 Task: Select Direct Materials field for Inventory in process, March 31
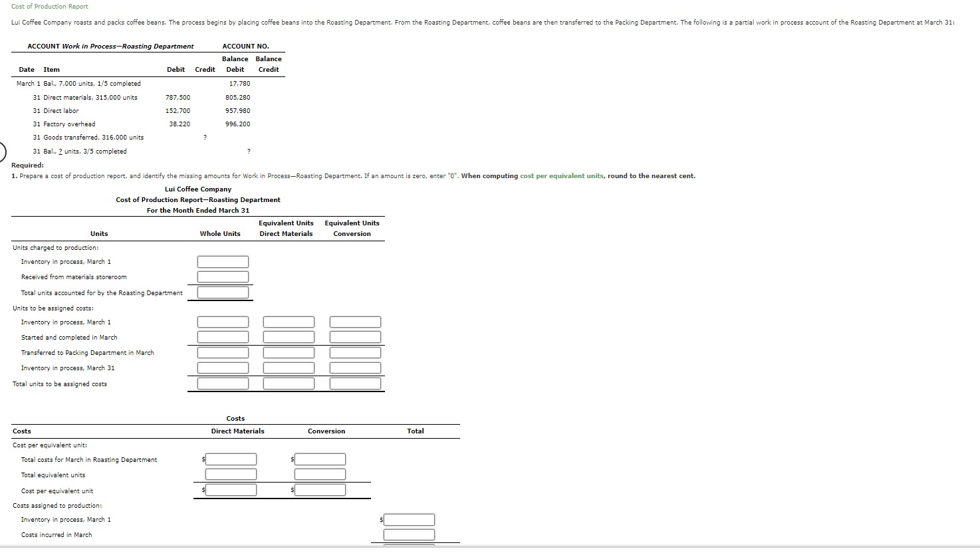289,368
